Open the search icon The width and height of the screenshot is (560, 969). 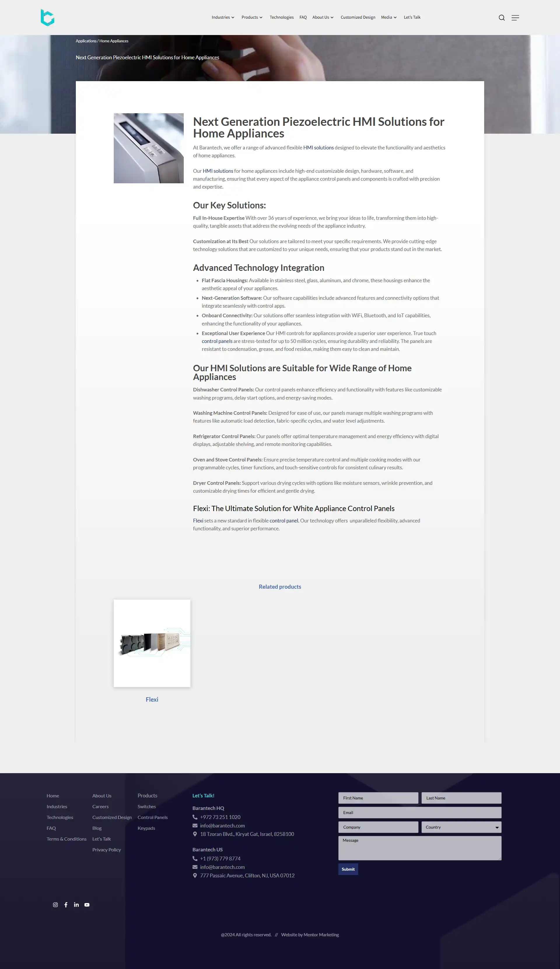click(x=499, y=17)
